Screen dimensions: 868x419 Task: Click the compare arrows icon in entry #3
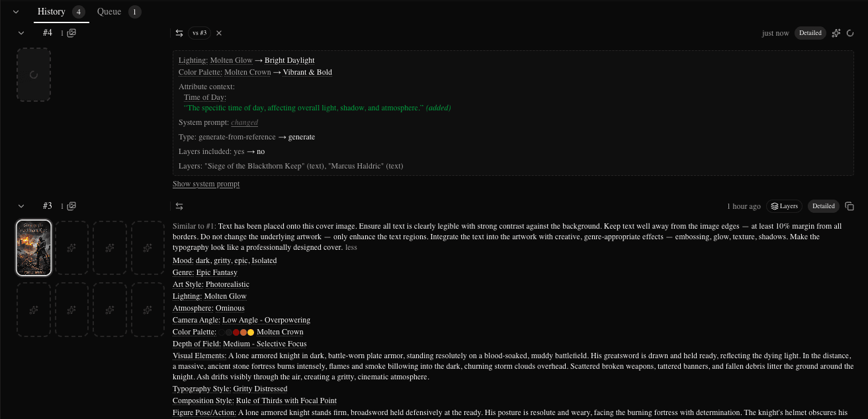point(179,206)
